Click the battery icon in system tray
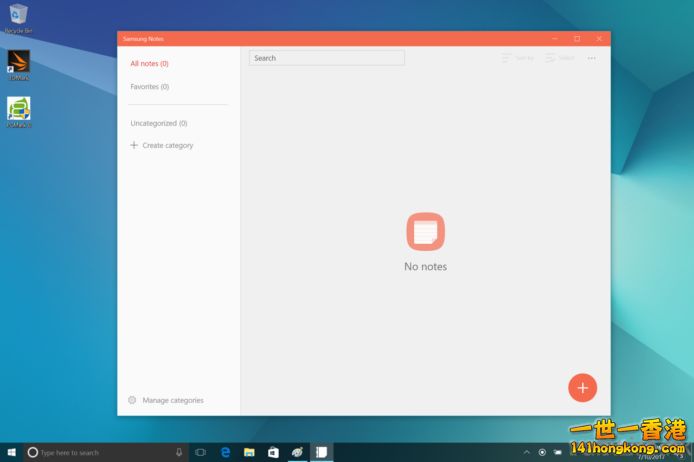 (x=558, y=452)
